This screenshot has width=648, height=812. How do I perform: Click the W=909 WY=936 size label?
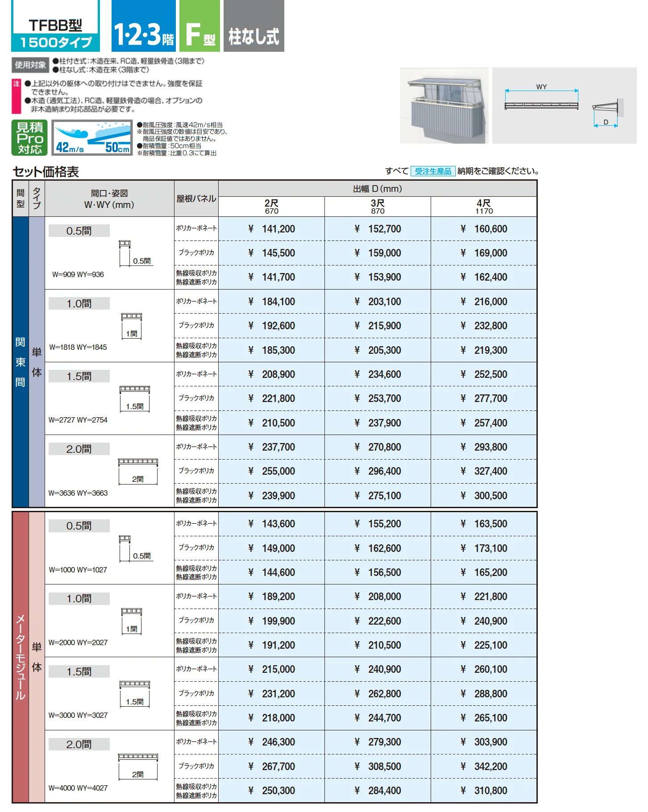[x=78, y=275]
